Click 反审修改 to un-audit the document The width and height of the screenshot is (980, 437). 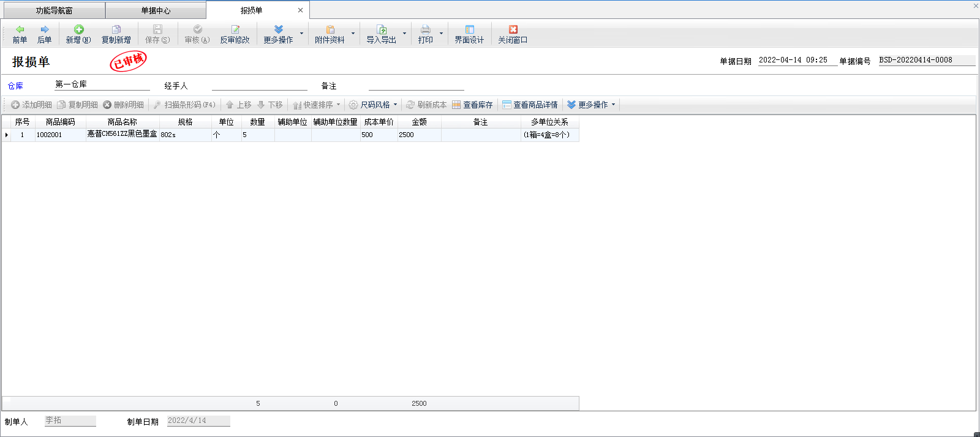[x=235, y=34]
